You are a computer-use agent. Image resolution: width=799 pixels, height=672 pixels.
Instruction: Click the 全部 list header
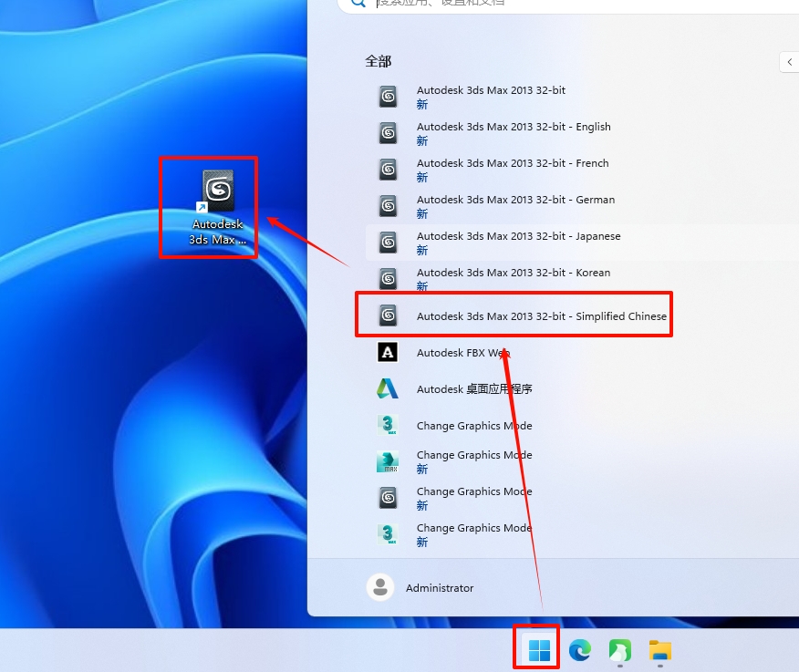[x=379, y=61]
